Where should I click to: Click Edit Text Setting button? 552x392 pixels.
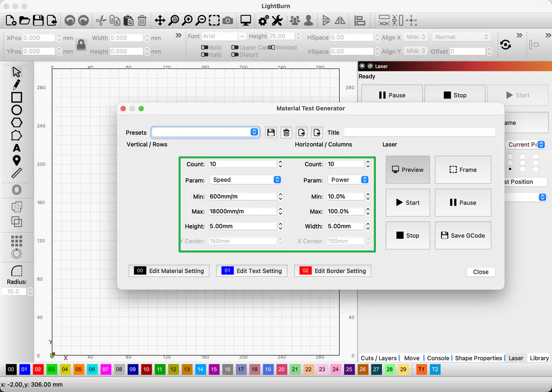click(x=252, y=271)
